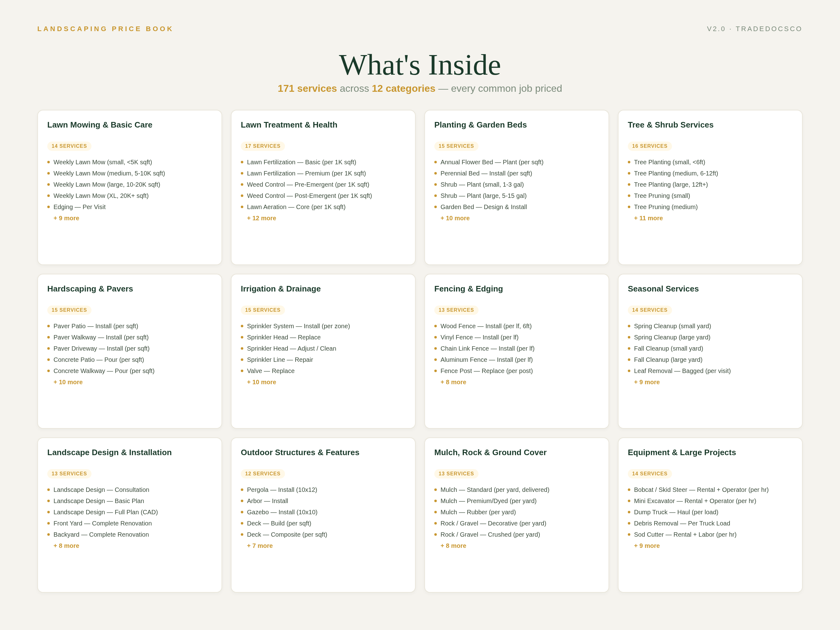Open the 'Tree & Shrub Services' card title
The width and height of the screenshot is (840, 630).
point(671,125)
